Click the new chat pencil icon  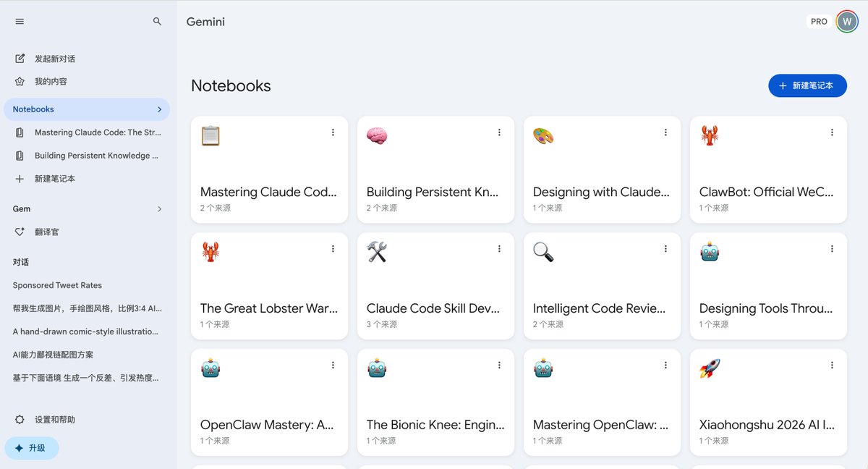(20, 59)
